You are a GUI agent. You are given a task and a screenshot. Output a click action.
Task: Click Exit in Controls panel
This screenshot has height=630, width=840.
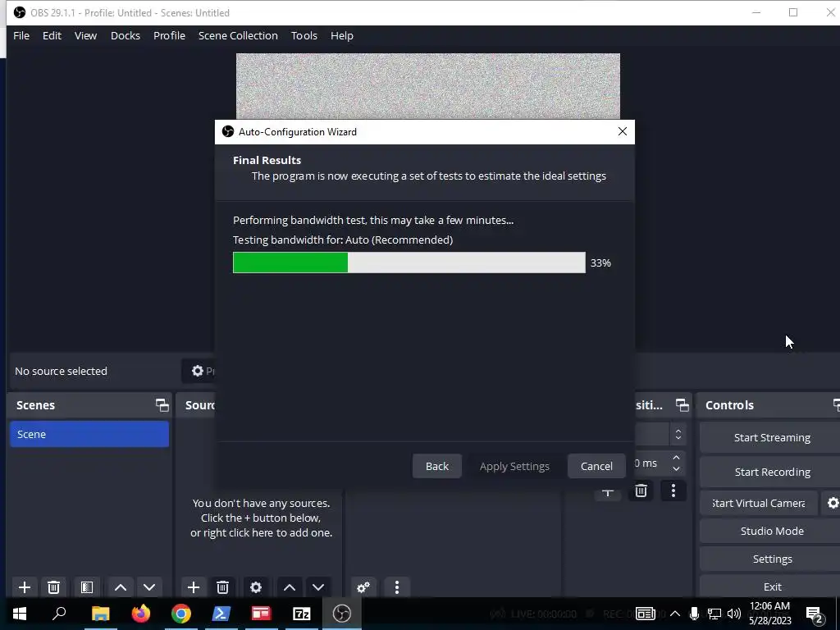point(771,587)
